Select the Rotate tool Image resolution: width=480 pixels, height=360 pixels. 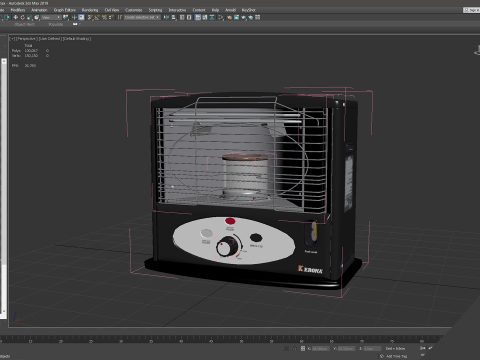point(23,17)
